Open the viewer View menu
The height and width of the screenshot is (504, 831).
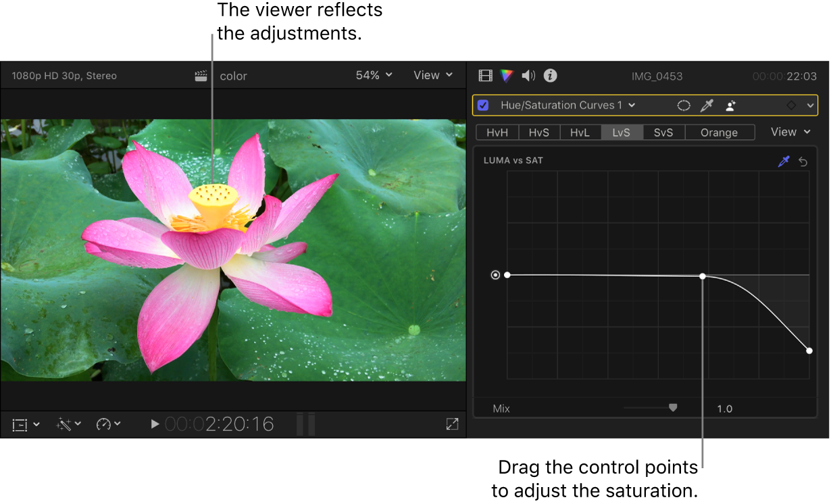pos(433,75)
